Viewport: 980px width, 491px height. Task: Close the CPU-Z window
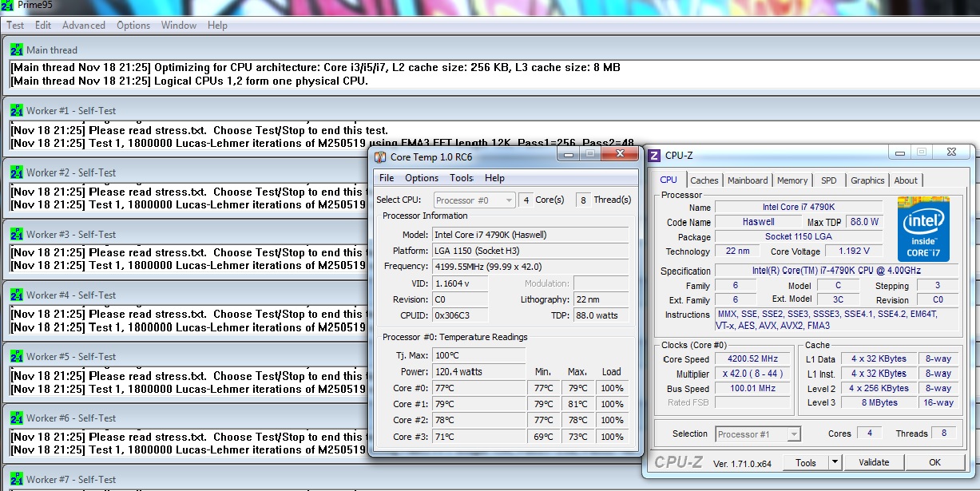click(x=951, y=152)
